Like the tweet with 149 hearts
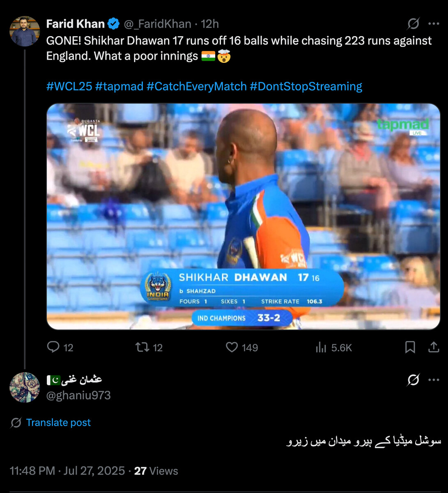This screenshot has width=448, height=493. point(232,348)
